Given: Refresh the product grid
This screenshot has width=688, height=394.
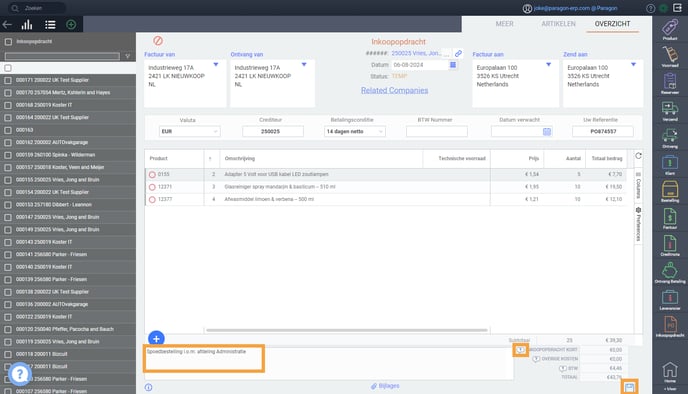Looking at the screenshot, I should pos(638,156).
